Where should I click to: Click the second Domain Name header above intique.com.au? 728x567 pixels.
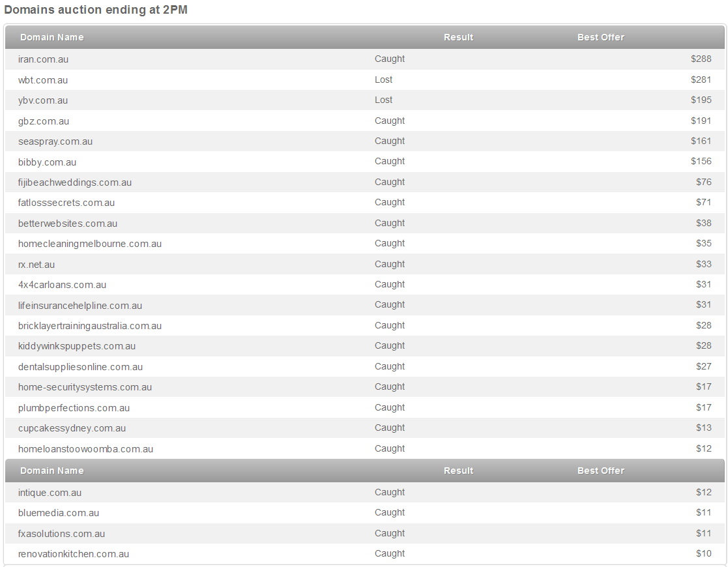pyautogui.click(x=52, y=471)
